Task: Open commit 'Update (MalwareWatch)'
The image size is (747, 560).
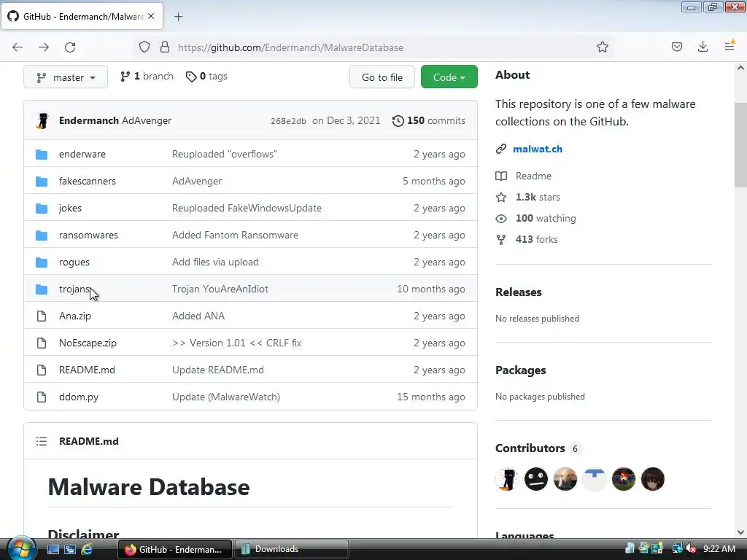Action: (226, 397)
